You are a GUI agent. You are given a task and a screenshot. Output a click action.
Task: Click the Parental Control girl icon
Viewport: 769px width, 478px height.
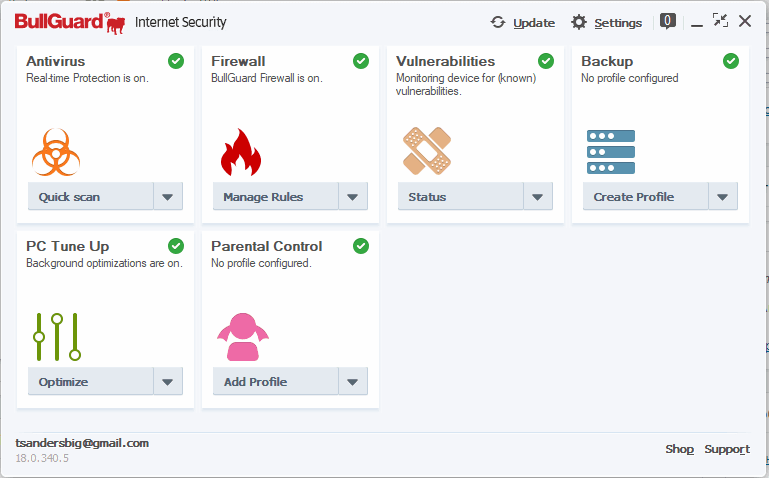tap(243, 337)
